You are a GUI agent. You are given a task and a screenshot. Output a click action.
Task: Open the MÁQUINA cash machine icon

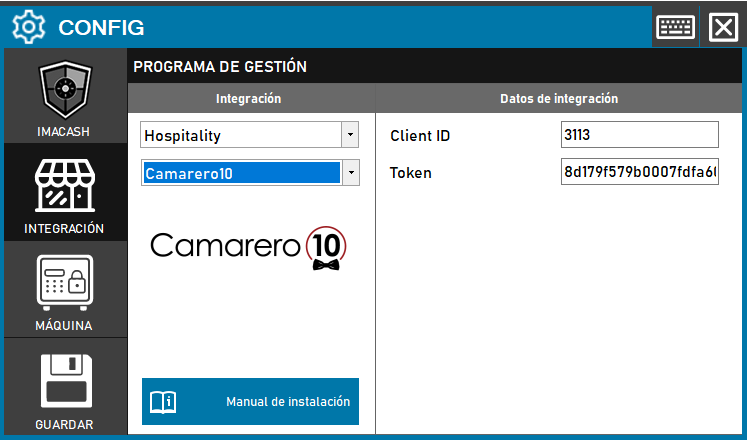pos(65,282)
